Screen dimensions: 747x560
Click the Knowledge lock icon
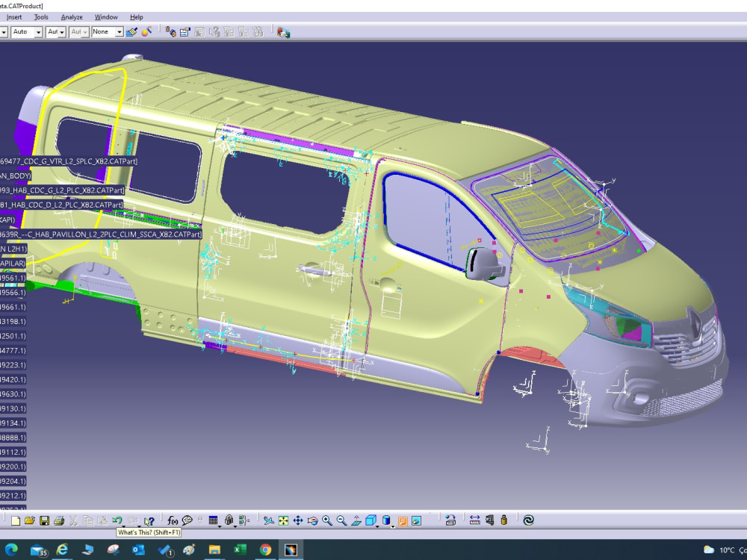coord(229,520)
